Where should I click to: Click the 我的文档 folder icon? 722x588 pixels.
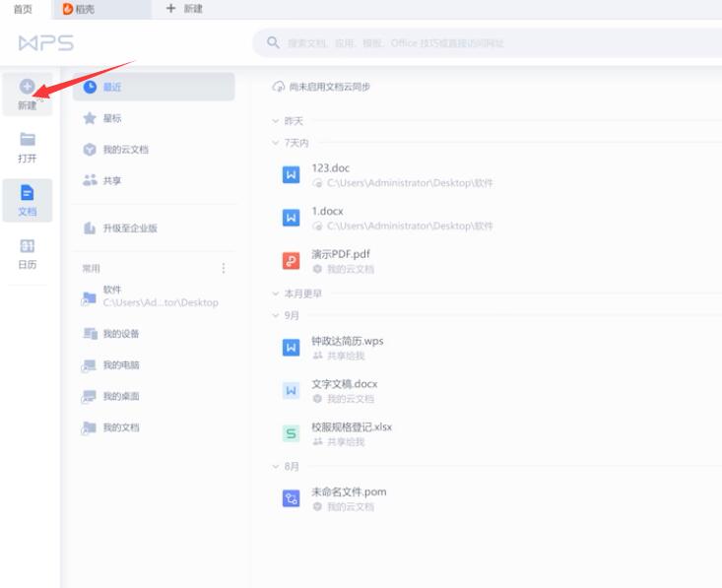click(89, 427)
